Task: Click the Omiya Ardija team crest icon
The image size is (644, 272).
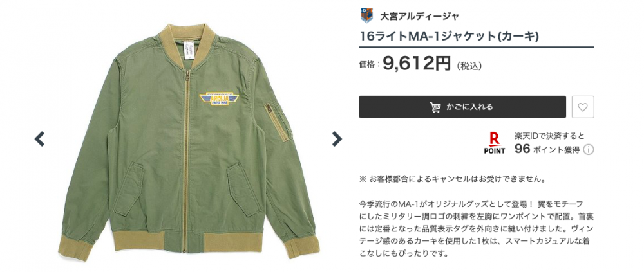Action: (366, 16)
